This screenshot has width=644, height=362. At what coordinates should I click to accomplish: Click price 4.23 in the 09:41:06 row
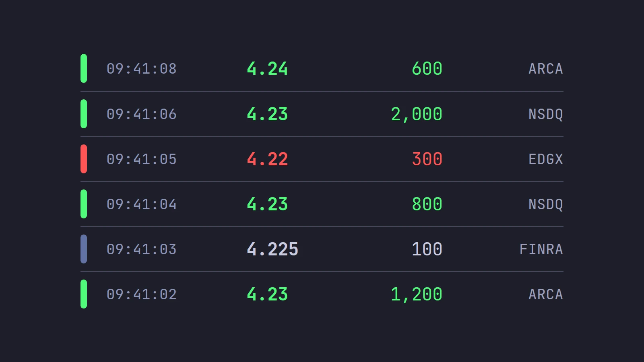pos(267,114)
